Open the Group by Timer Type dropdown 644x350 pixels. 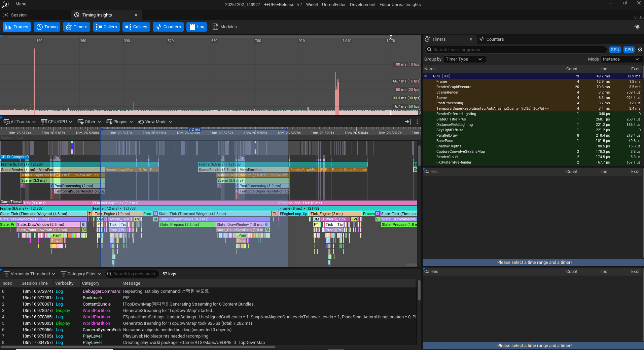464,59
